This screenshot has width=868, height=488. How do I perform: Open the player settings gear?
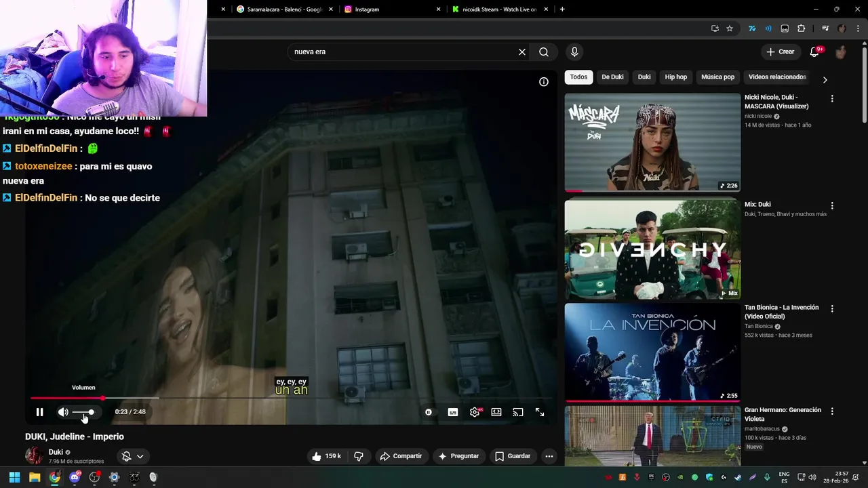click(x=475, y=412)
